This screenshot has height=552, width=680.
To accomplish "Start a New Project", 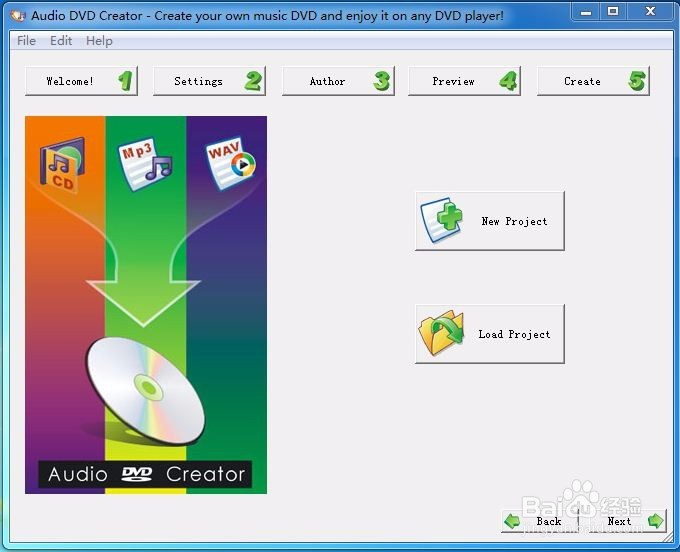I will pyautogui.click(x=490, y=221).
